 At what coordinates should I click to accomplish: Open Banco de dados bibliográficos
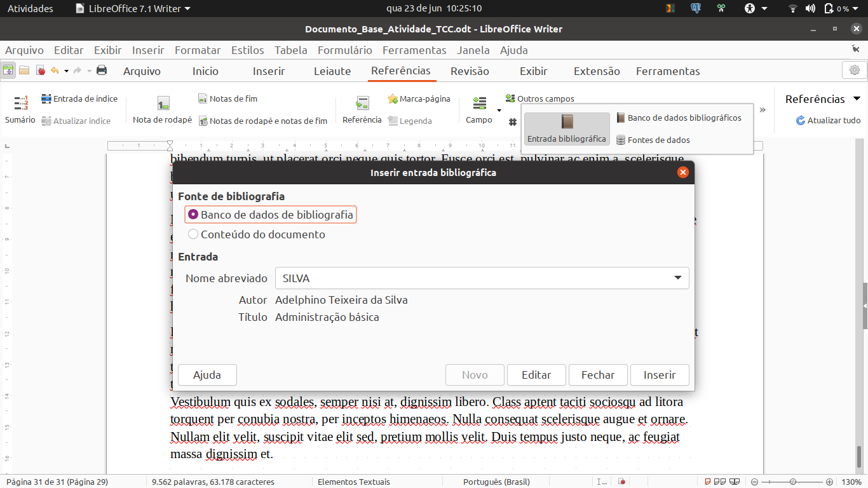pos(678,118)
